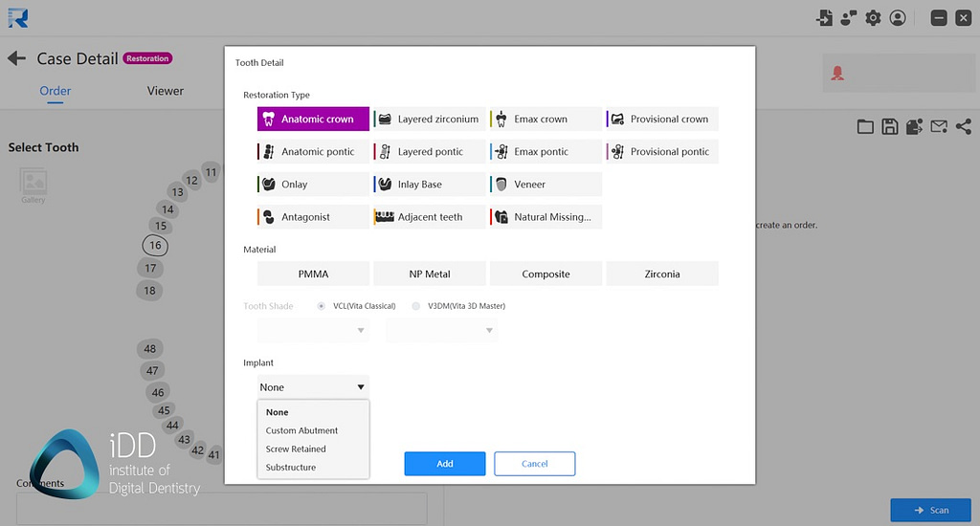This screenshot has height=526, width=980.
Task: Select tooth number 16
Action: coord(155,246)
